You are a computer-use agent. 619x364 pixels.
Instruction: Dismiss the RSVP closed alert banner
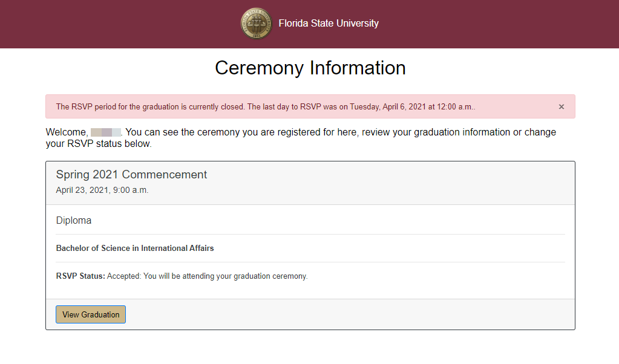[561, 106]
